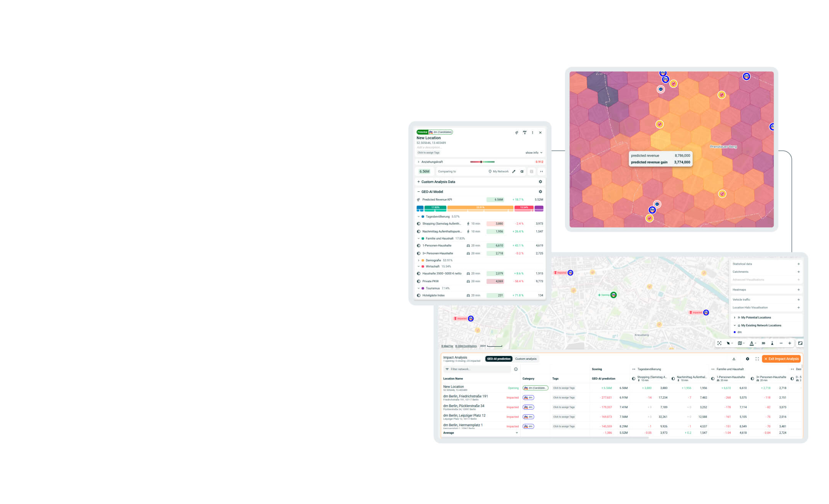Click the location pin icon in New Location header

point(517,132)
